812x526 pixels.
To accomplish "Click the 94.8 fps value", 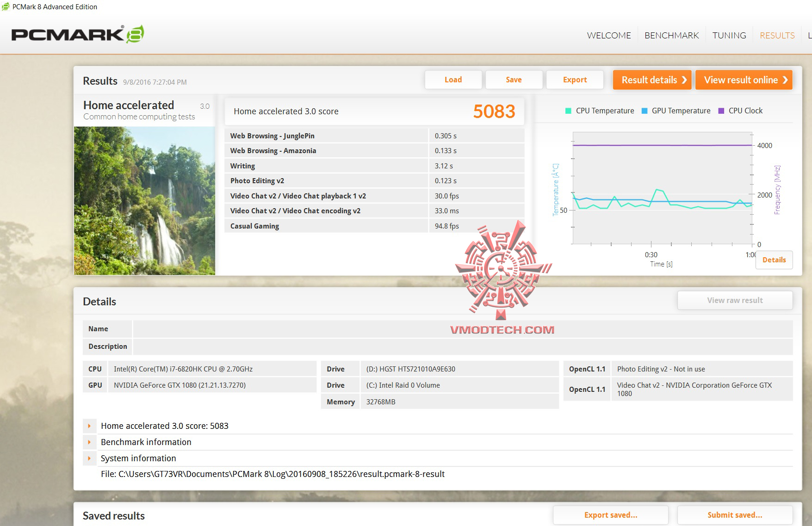I will tap(446, 226).
